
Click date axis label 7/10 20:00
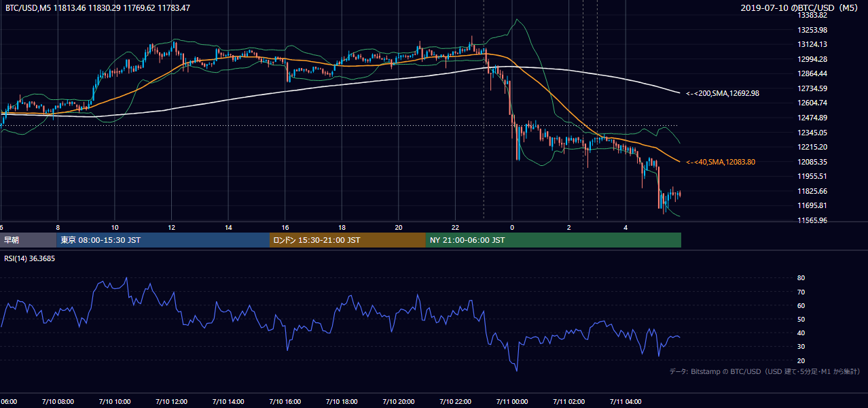click(399, 402)
